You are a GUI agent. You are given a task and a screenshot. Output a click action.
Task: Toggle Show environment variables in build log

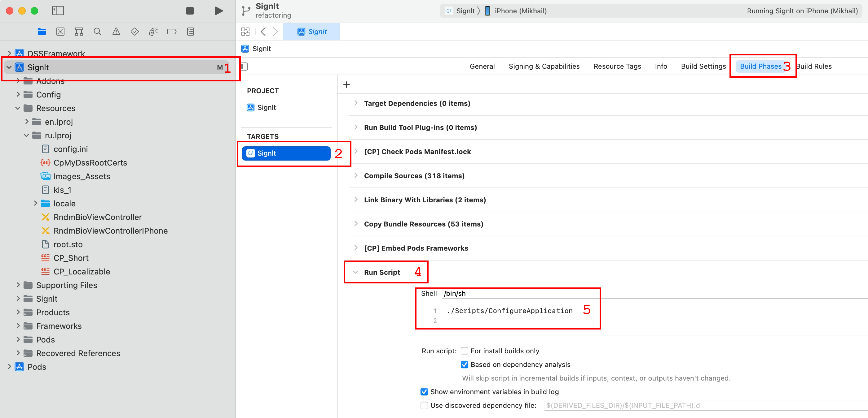[x=424, y=392]
